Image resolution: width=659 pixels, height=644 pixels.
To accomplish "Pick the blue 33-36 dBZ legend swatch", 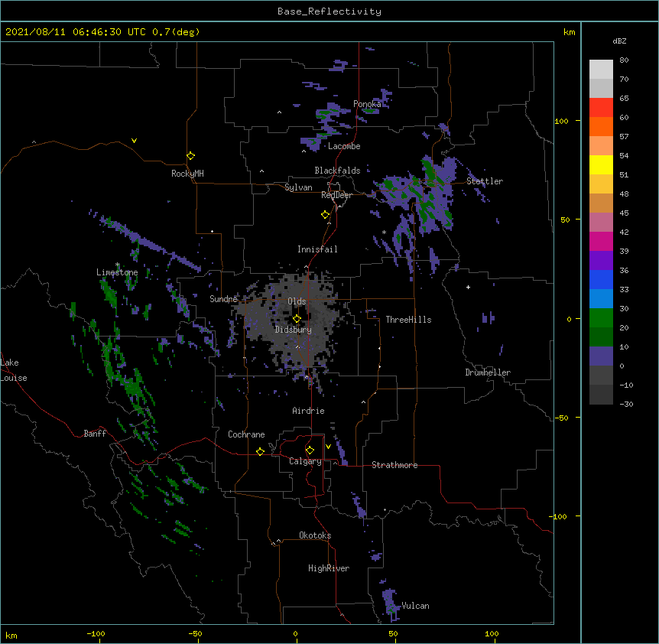I will (601, 279).
